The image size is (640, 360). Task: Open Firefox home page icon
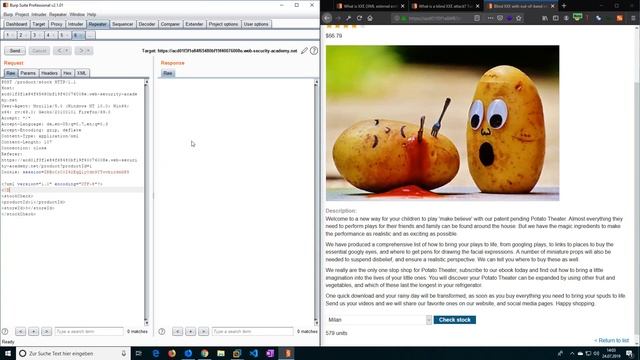pyautogui.click(x=370, y=18)
